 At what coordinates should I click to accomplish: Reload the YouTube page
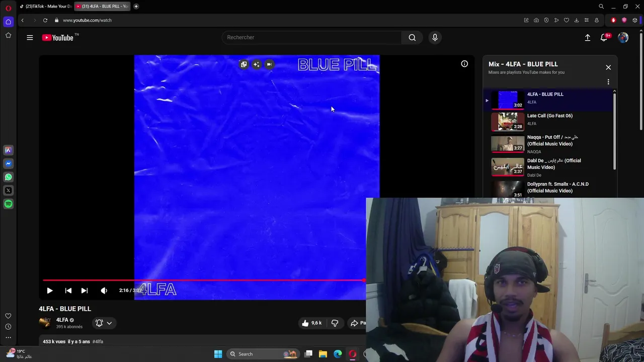(x=45, y=20)
